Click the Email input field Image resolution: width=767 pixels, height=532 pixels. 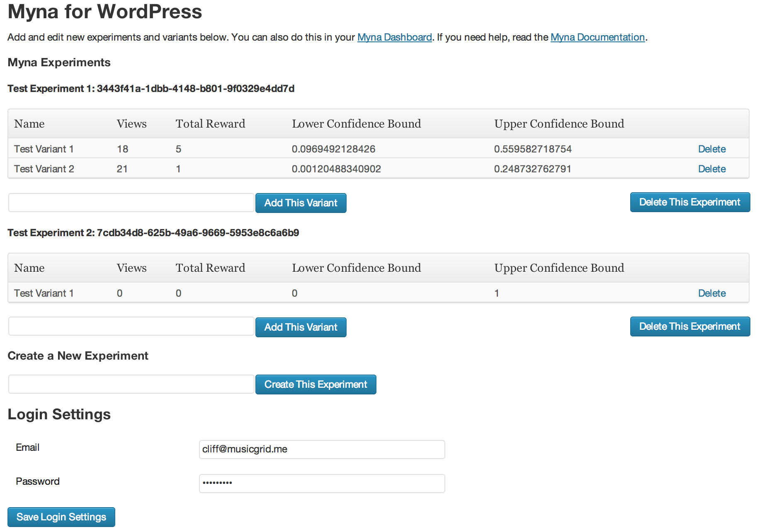pos(322,450)
